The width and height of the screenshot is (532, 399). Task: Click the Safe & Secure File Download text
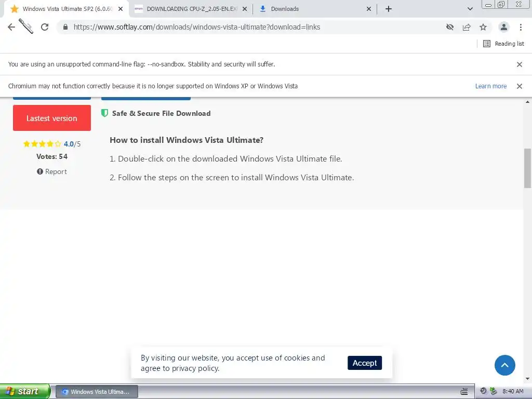(161, 113)
